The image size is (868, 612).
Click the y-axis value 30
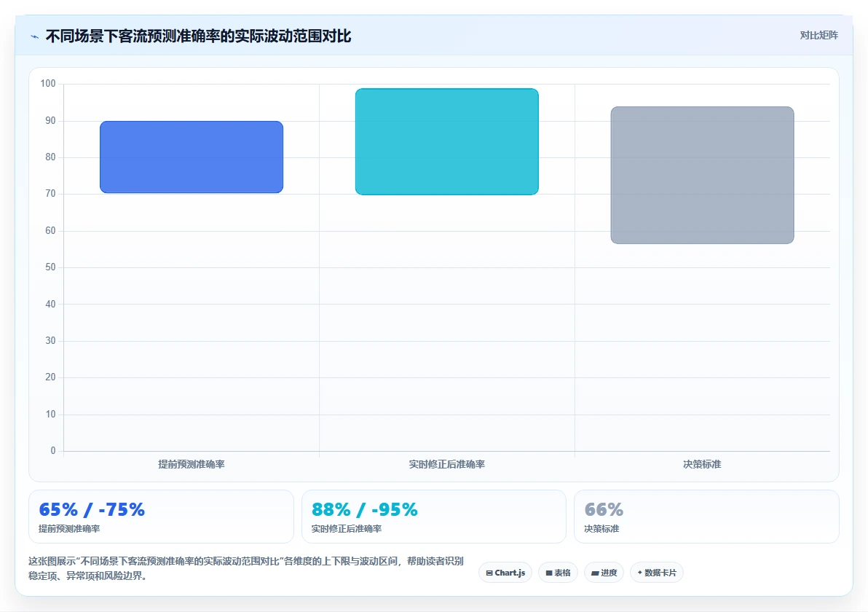[50, 341]
